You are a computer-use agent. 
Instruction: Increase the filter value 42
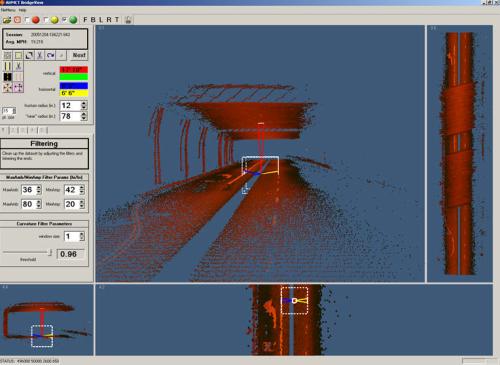point(82,188)
